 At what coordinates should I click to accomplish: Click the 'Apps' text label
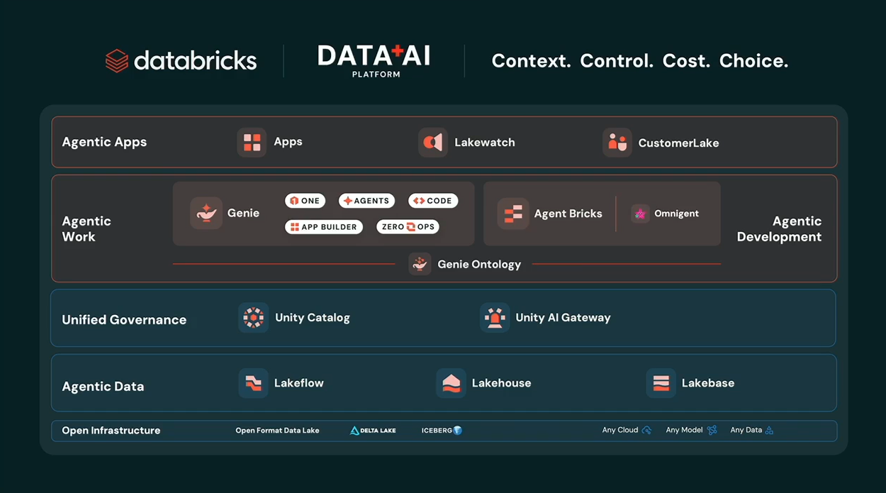click(288, 142)
